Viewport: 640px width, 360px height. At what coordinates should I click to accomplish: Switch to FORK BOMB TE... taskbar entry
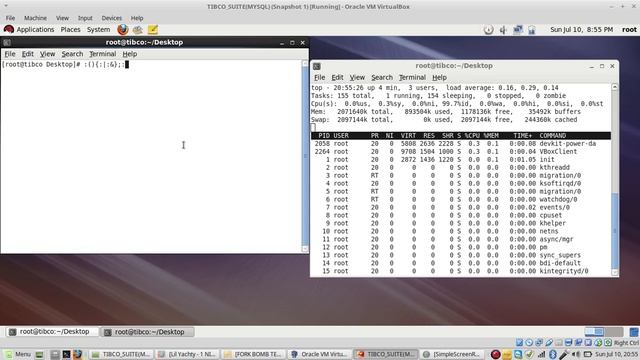click(x=255, y=354)
